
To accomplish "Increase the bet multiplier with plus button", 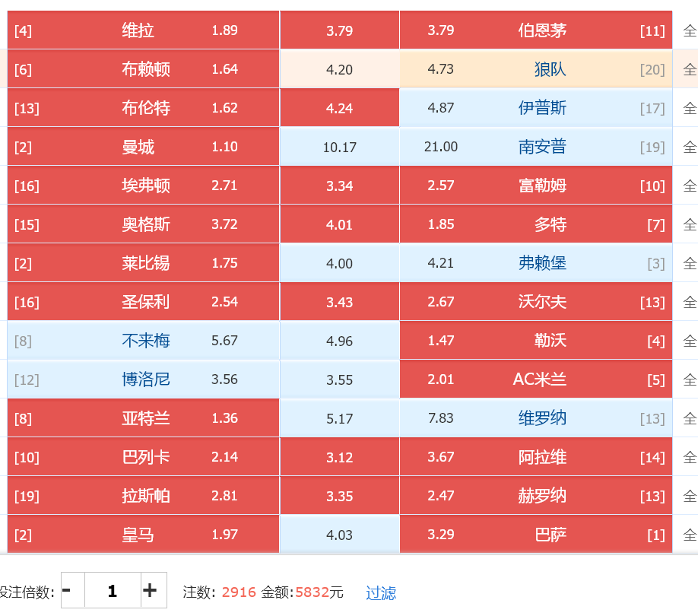I will coord(154,590).
